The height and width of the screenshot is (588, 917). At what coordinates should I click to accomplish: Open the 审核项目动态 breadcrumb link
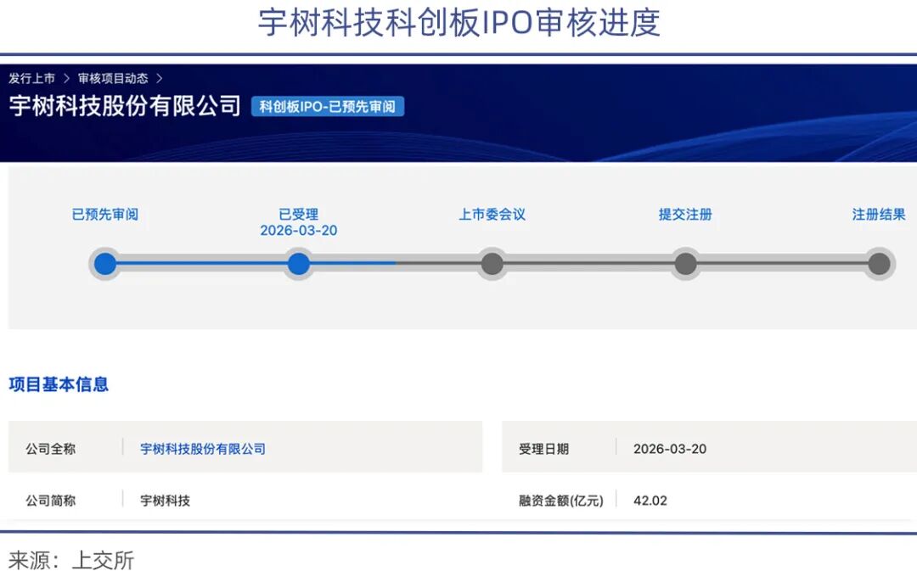tap(113, 78)
